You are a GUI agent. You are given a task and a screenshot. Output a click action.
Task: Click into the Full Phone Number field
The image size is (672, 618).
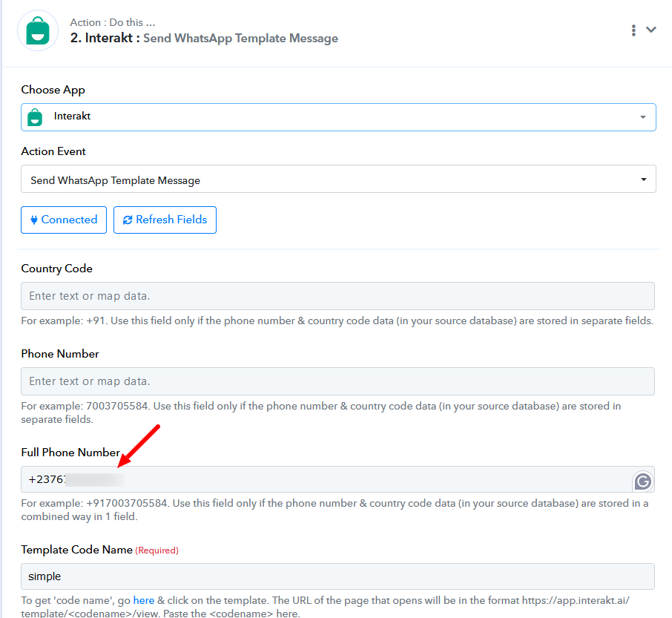(x=337, y=479)
